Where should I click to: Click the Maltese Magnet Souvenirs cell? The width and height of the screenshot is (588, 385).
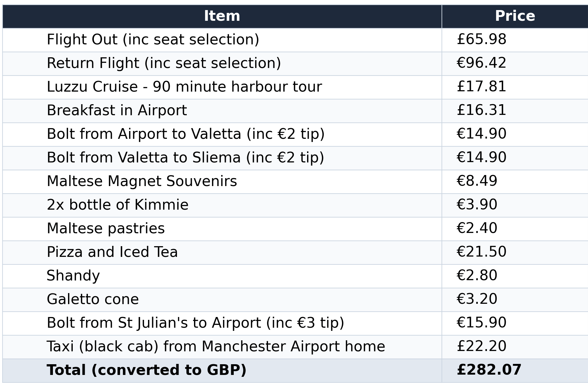pos(222,182)
